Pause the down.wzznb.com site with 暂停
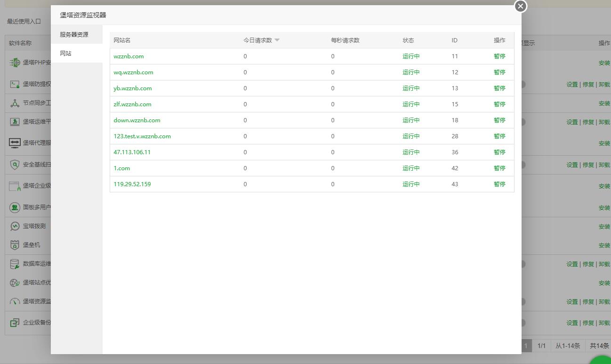 pyautogui.click(x=499, y=120)
